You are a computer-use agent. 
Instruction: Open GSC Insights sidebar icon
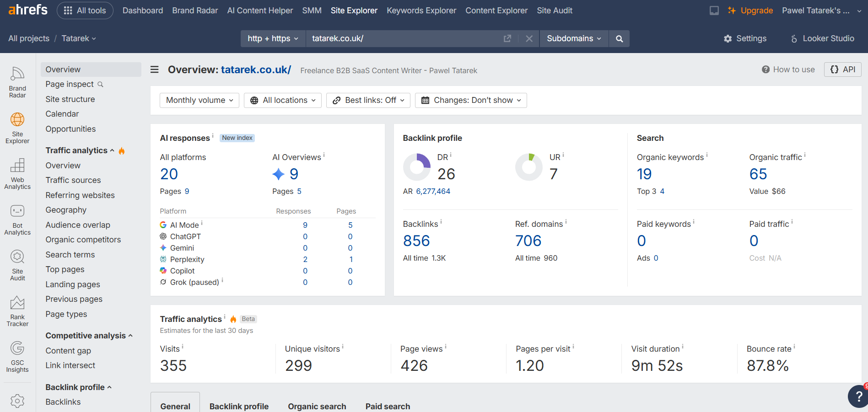(x=17, y=356)
